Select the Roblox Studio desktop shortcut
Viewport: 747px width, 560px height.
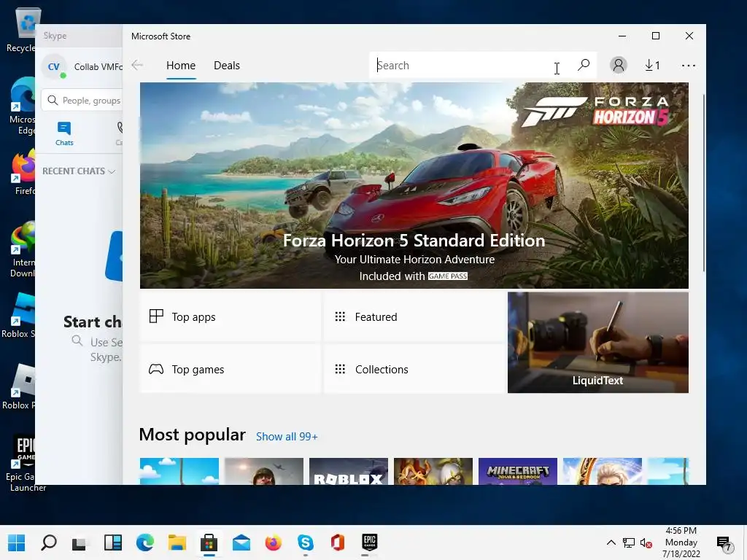click(19, 316)
